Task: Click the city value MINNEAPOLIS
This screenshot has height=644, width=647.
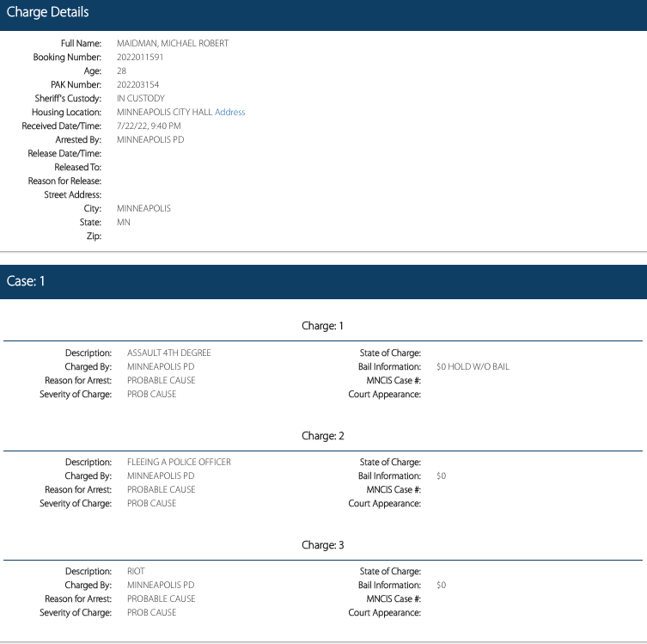Action: [x=143, y=208]
